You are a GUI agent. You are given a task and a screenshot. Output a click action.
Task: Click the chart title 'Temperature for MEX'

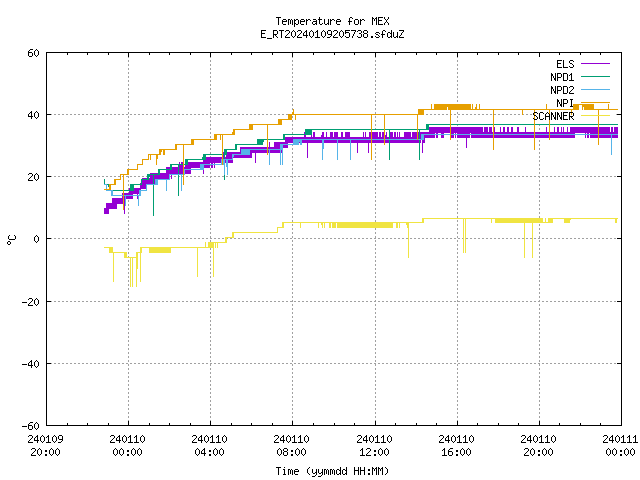tap(332, 21)
